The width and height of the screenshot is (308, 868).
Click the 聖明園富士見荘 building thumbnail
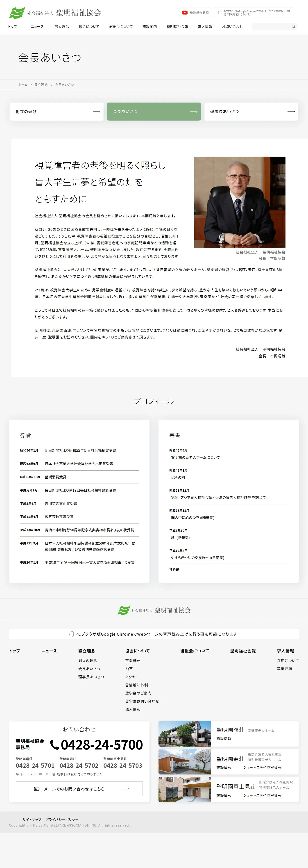coord(184,790)
